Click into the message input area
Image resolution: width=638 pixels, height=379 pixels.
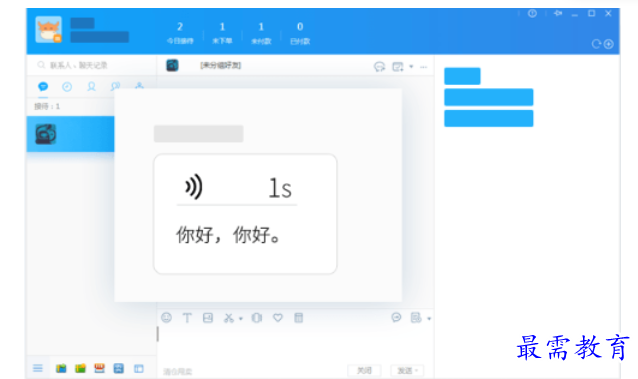(x=295, y=344)
